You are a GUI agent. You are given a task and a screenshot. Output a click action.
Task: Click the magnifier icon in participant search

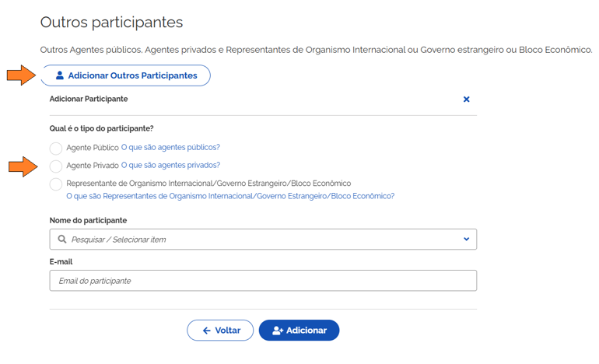click(x=62, y=240)
